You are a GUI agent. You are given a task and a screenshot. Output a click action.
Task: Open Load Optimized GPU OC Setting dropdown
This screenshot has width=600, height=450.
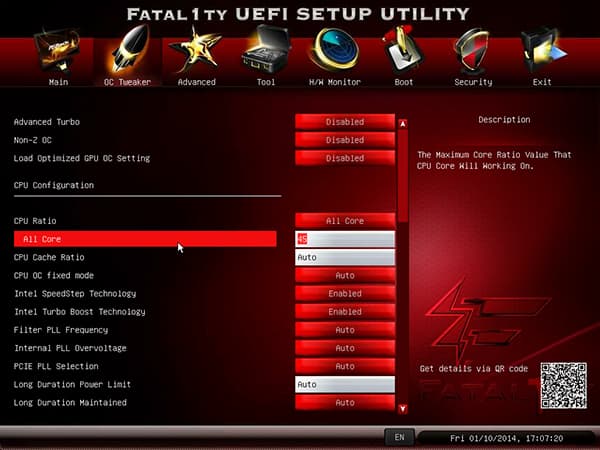[345, 158]
